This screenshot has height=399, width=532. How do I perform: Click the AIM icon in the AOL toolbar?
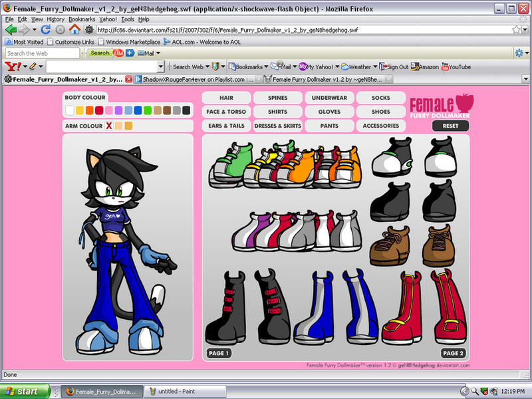tap(118, 53)
